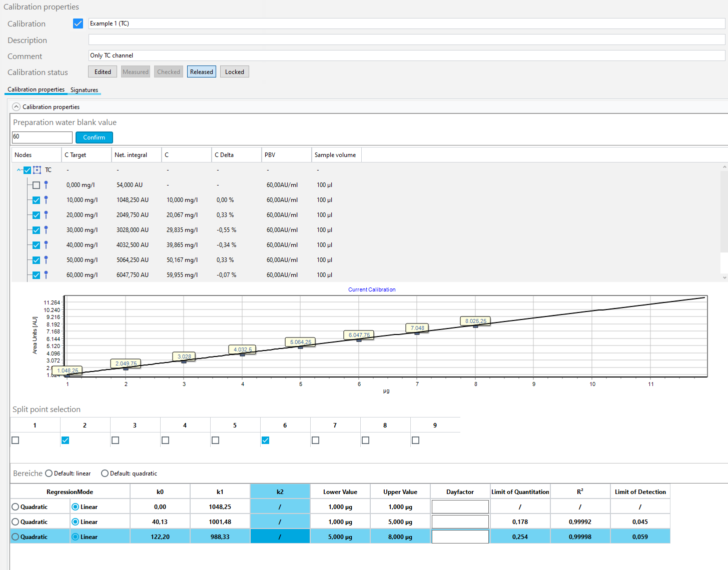The width and height of the screenshot is (728, 570).
Task: Click the 5.064,25 data point label on chart
Action: click(300, 342)
